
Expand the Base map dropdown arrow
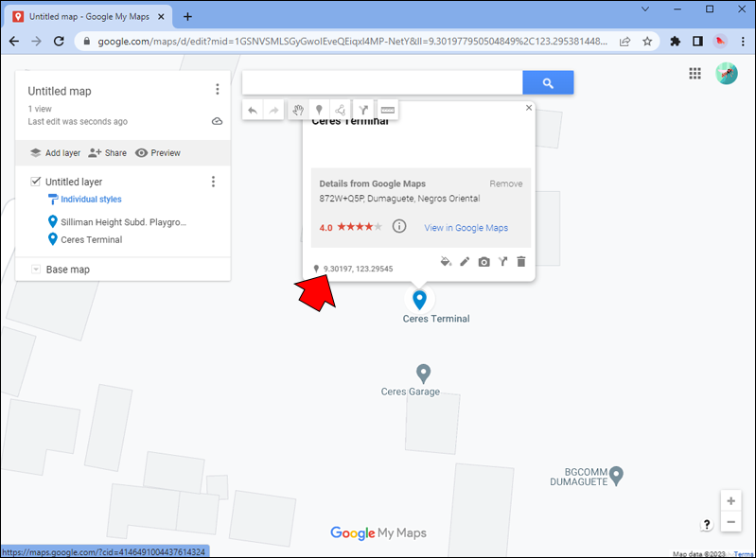[36, 270]
